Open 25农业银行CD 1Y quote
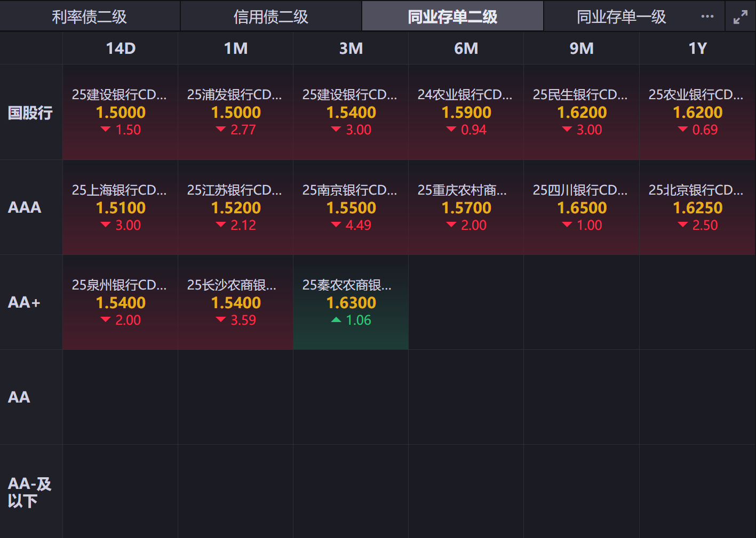Image resolution: width=756 pixels, height=538 pixels. (x=698, y=113)
